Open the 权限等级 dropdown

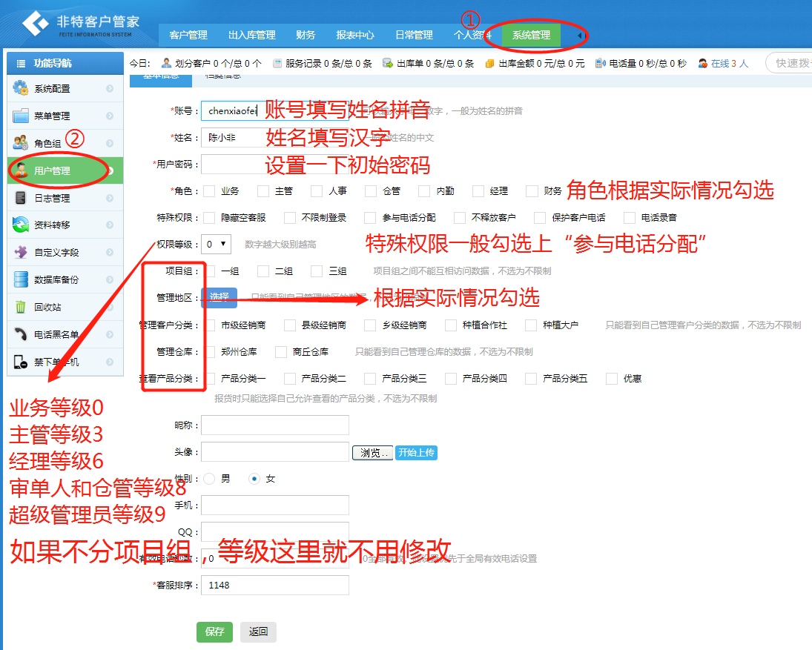[x=216, y=244]
